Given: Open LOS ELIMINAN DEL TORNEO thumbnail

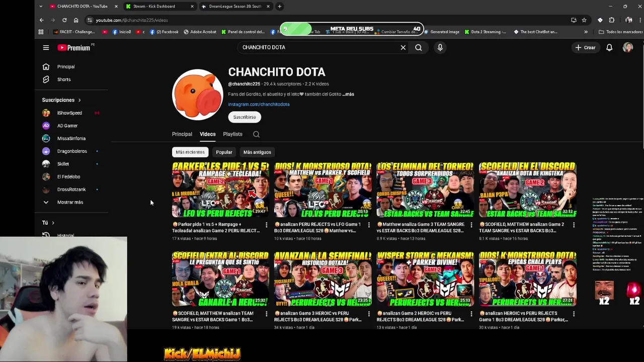Looking at the screenshot, I should pyautogui.click(x=425, y=190).
